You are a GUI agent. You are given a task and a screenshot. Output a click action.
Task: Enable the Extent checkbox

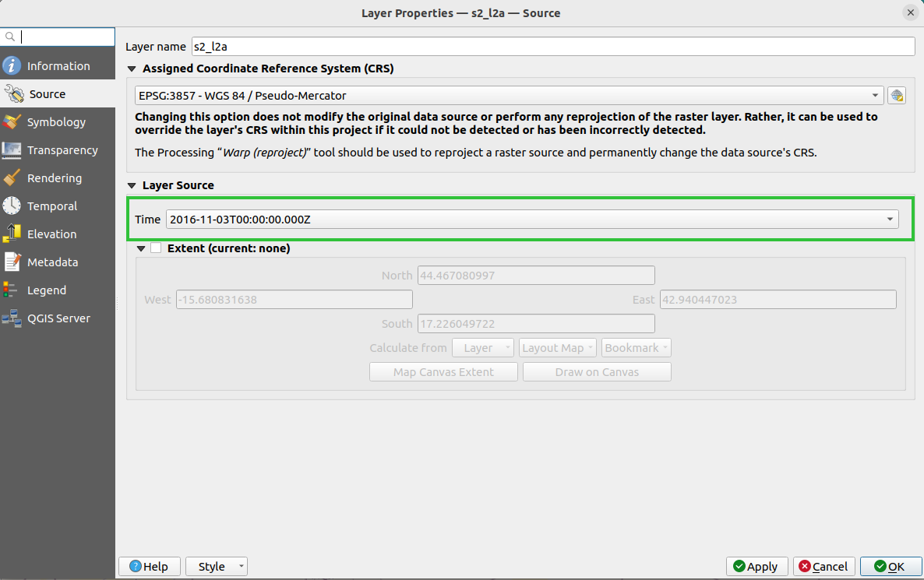156,248
